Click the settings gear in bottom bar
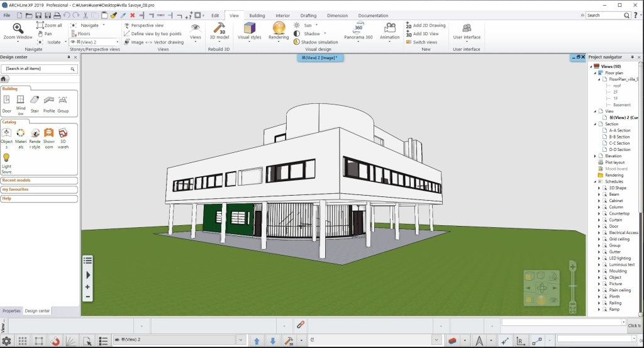Screen dimensions: 644x348 tap(6, 341)
